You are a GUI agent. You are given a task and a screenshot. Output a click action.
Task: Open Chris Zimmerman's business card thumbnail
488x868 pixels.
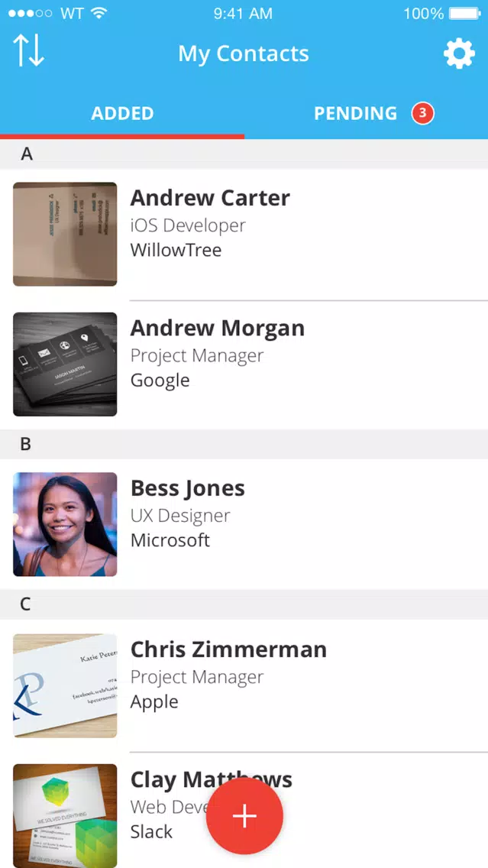coord(65,685)
